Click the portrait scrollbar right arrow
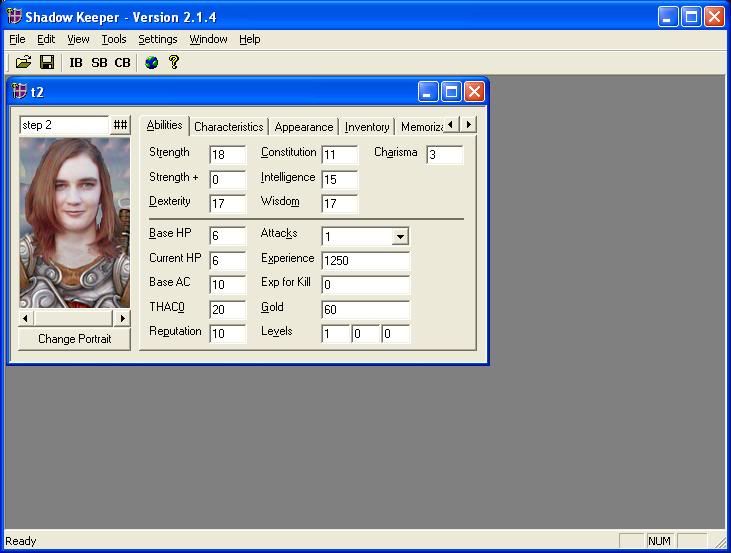 click(x=122, y=318)
